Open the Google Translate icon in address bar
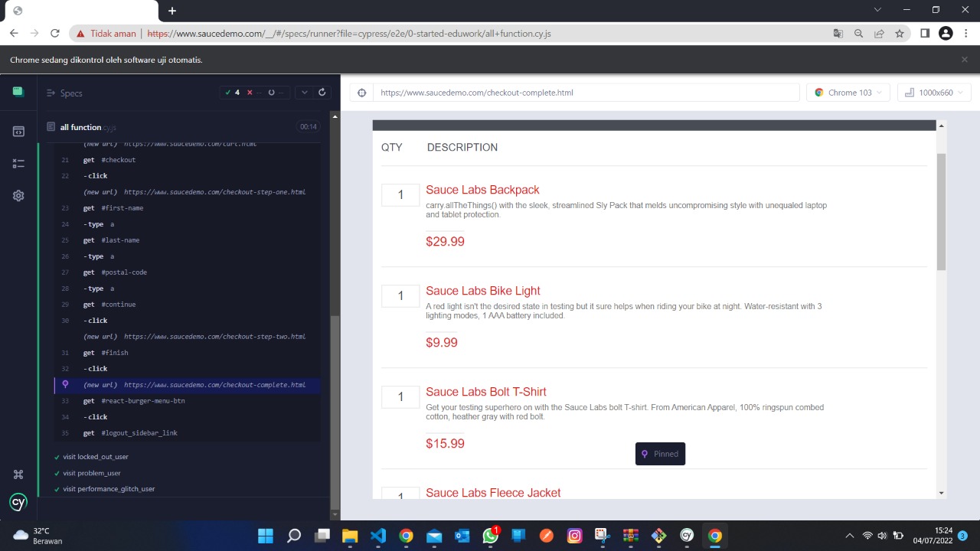Viewport: 980px width, 551px height. tap(838, 34)
